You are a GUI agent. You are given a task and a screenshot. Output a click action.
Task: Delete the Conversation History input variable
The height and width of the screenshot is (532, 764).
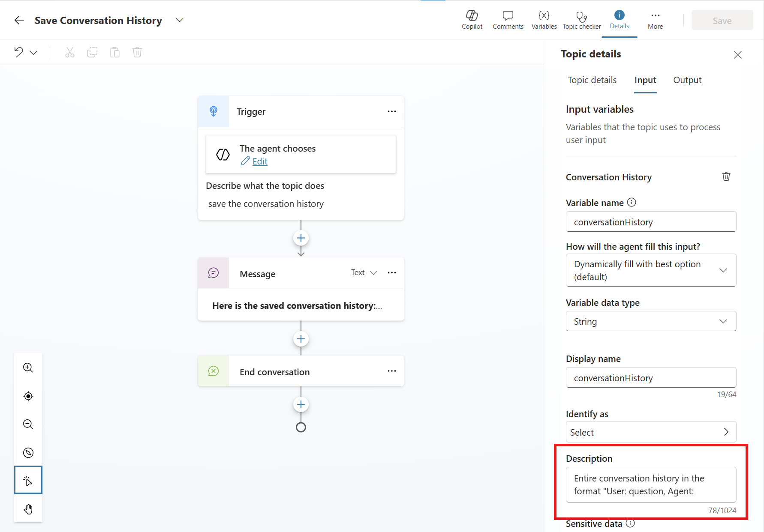click(726, 176)
